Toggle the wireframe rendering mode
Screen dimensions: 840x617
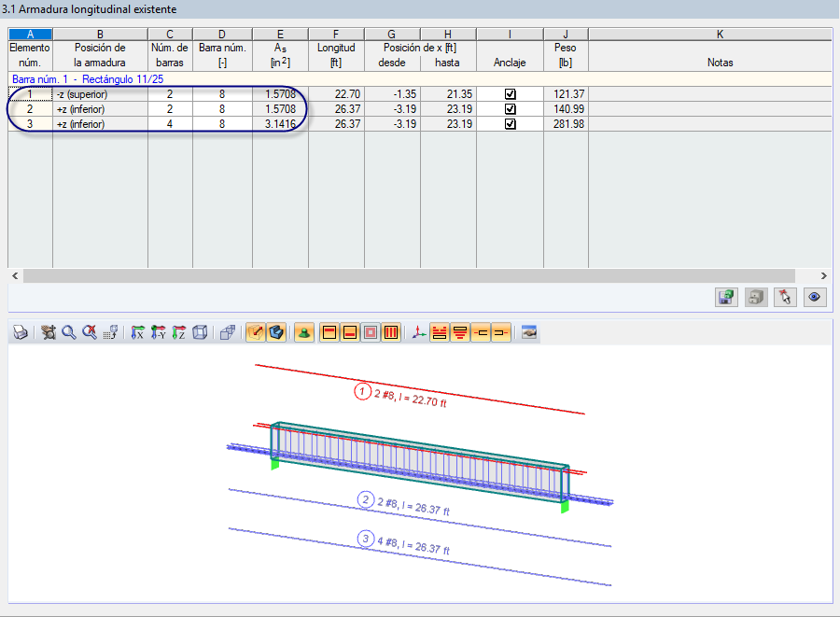click(x=255, y=332)
